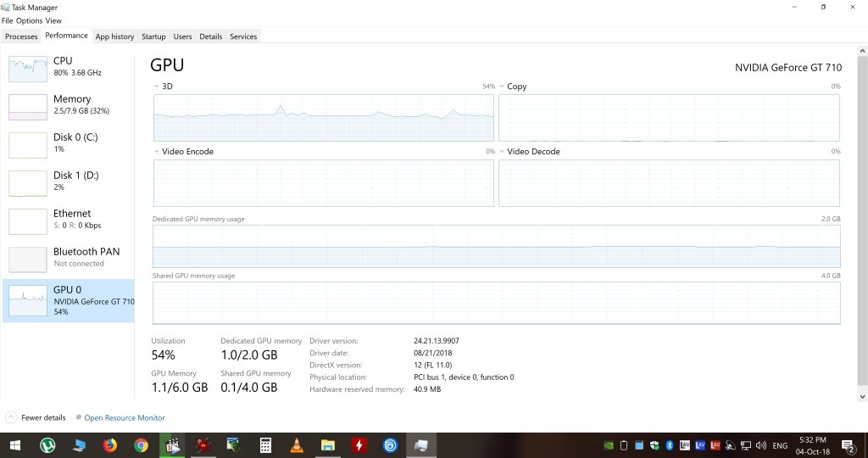
Task: Click the red lightning bolt taskbar icon
Action: tap(359, 445)
